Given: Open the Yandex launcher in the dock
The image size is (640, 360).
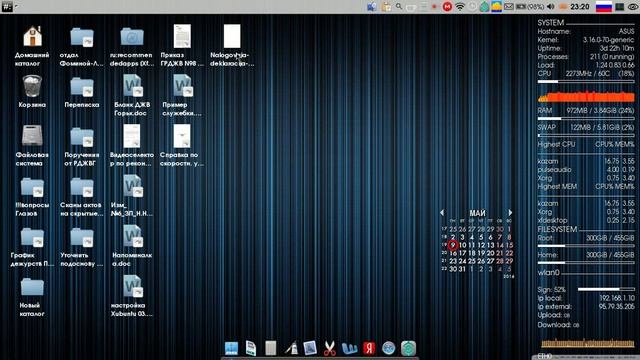Looking at the screenshot, I should coord(369,348).
